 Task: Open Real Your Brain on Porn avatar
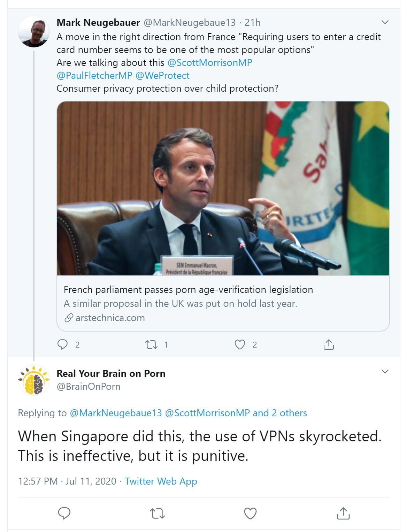[34, 380]
